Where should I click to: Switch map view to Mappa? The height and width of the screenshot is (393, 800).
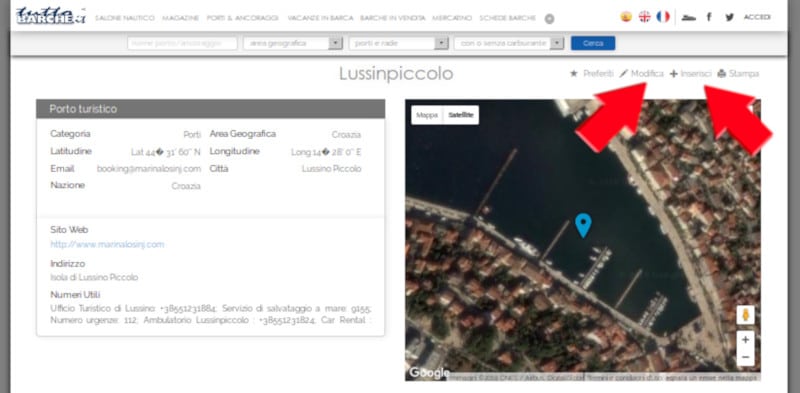pyautogui.click(x=427, y=115)
